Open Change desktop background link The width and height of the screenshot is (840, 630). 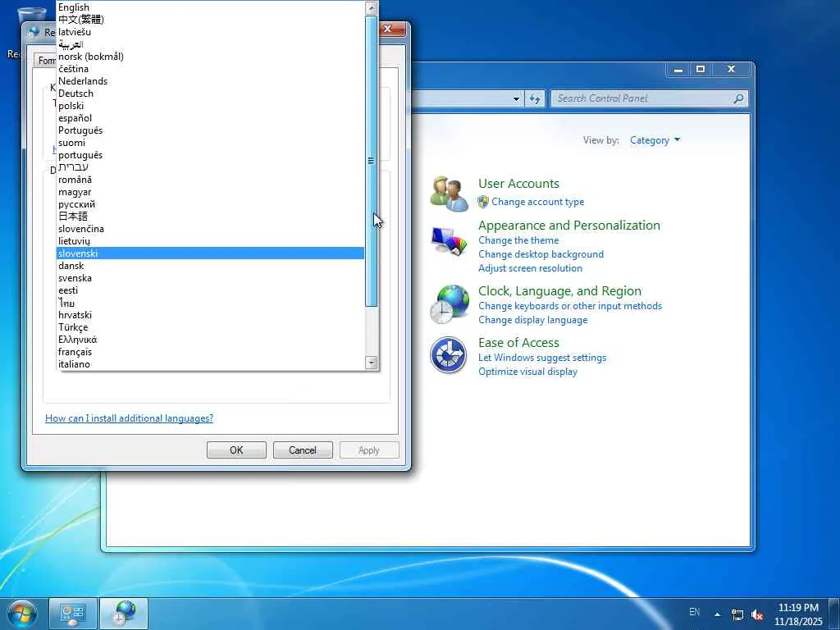541,254
